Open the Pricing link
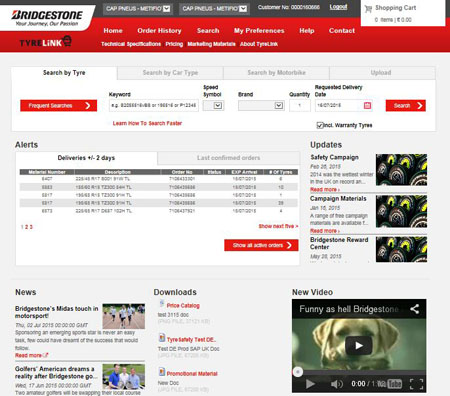The width and height of the screenshot is (450, 396). click(174, 44)
